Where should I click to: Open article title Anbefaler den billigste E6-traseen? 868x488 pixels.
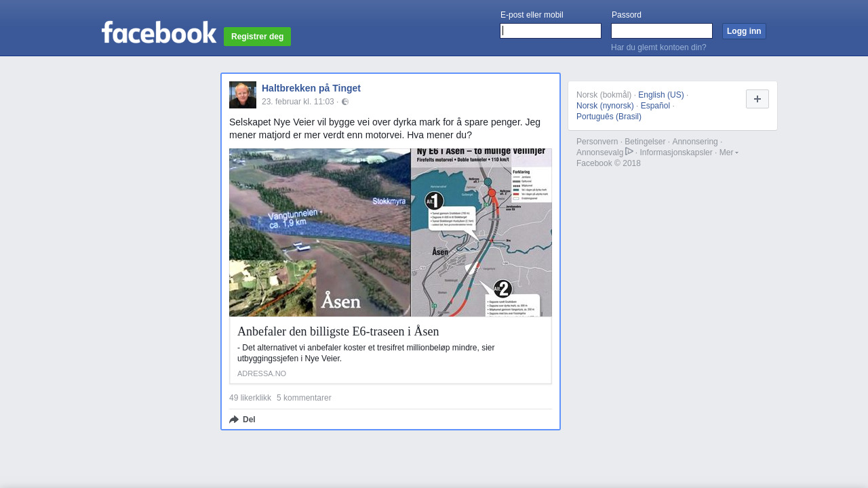pos(338,331)
